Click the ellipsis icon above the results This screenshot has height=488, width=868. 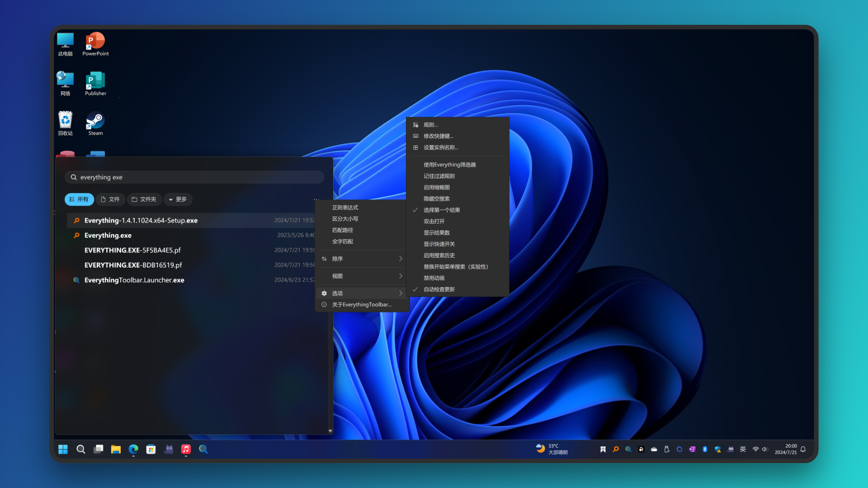(316, 199)
